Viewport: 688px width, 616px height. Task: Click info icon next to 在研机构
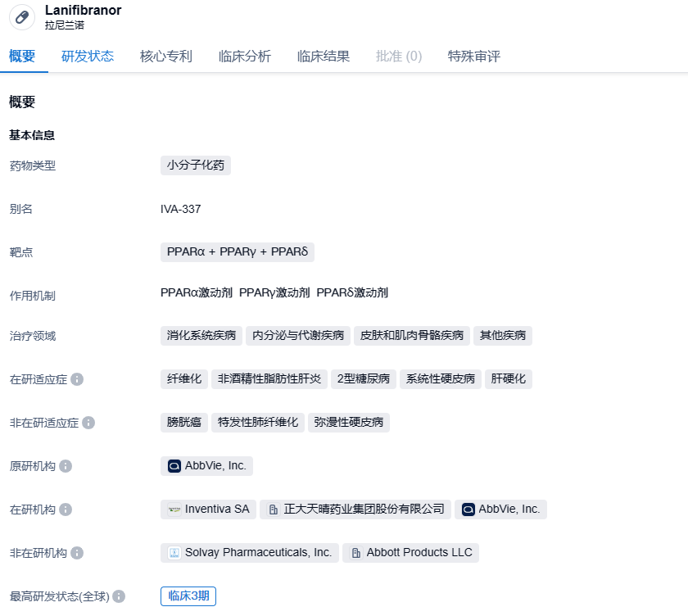coord(66,510)
